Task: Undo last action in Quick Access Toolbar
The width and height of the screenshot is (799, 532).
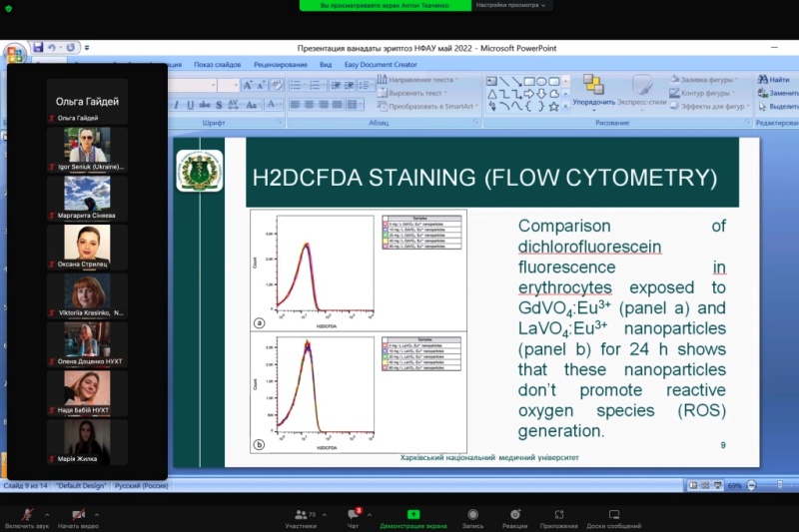Action: (52, 47)
